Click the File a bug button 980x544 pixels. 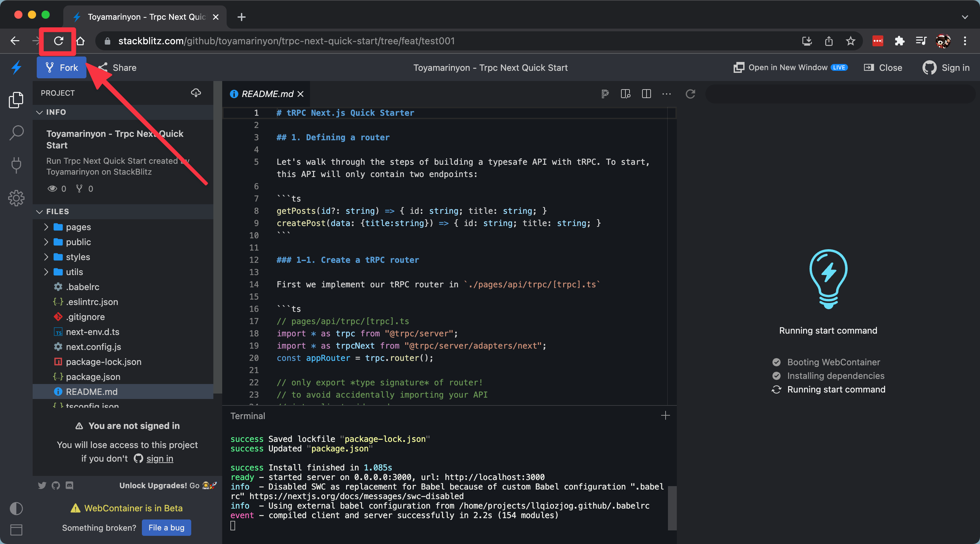tap(166, 528)
